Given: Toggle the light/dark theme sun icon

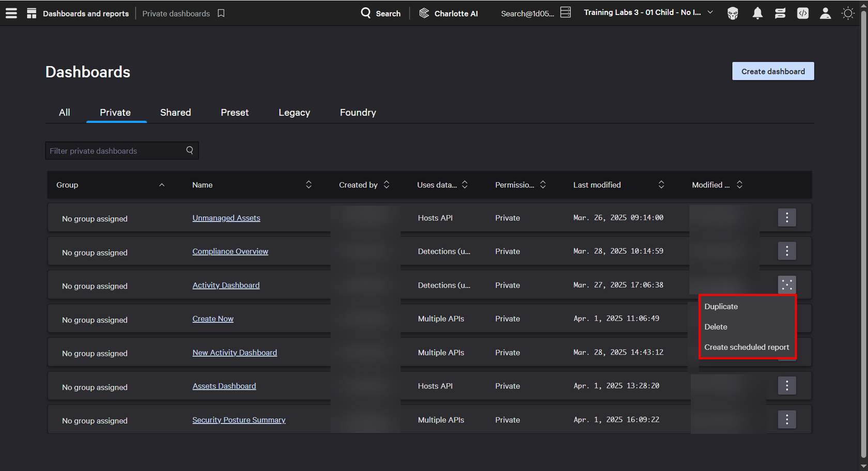Looking at the screenshot, I should coord(848,13).
